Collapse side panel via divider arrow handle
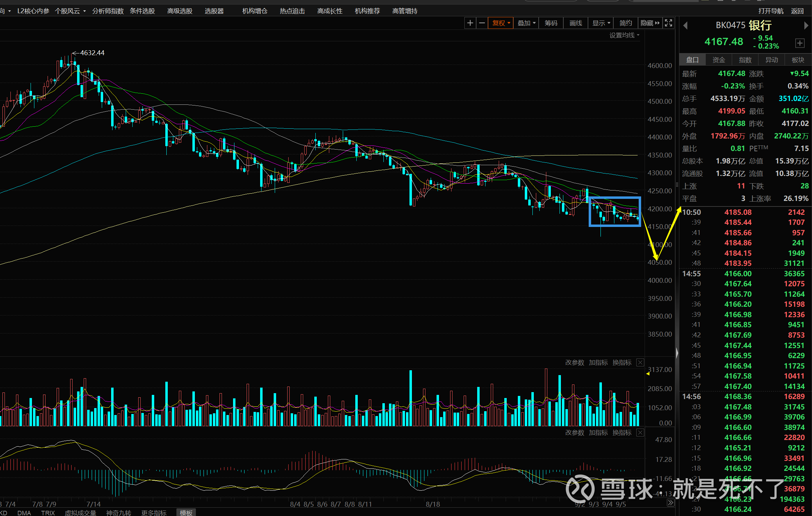 [677, 353]
